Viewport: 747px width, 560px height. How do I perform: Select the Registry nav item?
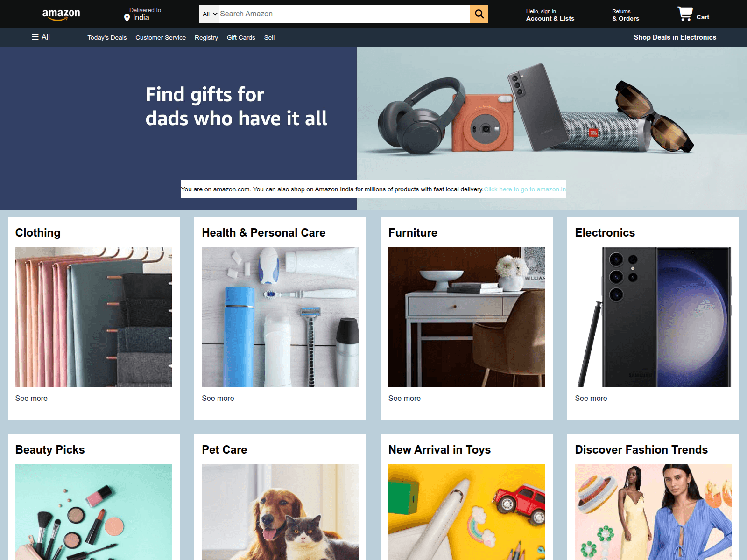pos(206,37)
